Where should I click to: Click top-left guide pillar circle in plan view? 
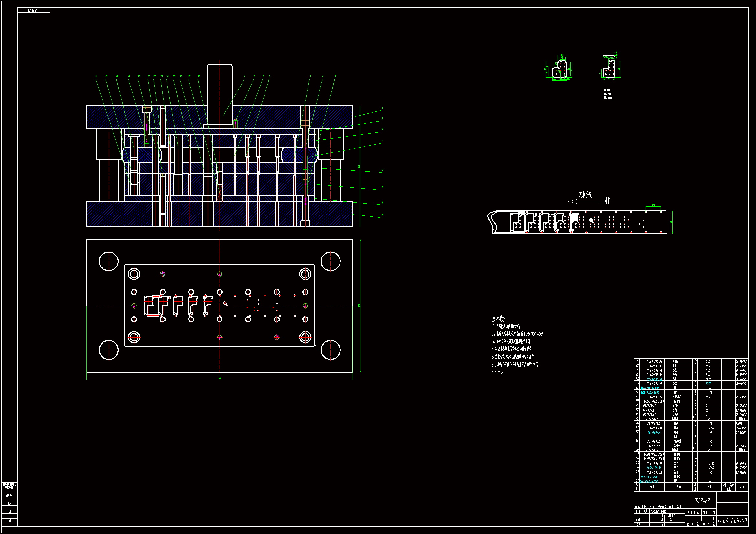click(109, 261)
